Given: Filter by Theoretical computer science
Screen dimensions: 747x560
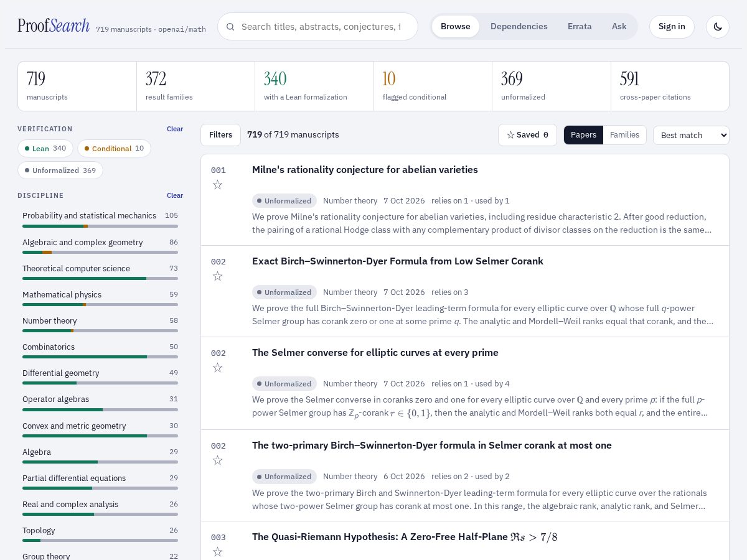Looking at the screenshot, I should pos(100,273).
